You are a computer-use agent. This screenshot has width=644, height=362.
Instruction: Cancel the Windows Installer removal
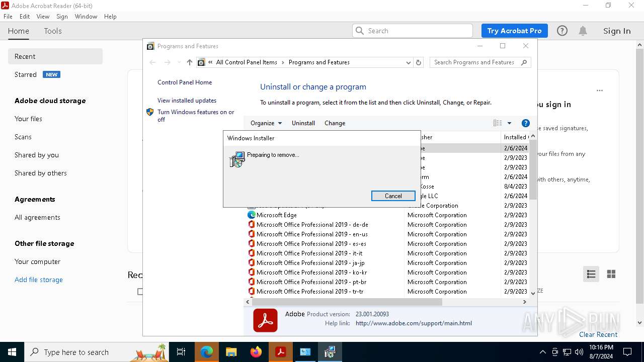tap(393, 196)
